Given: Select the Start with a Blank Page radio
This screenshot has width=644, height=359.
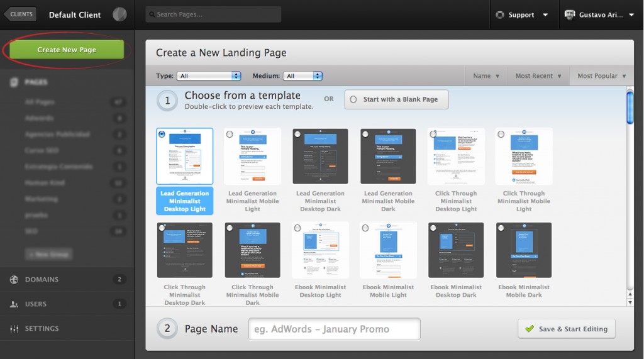Looking at the screenshot, I should 353,99.
